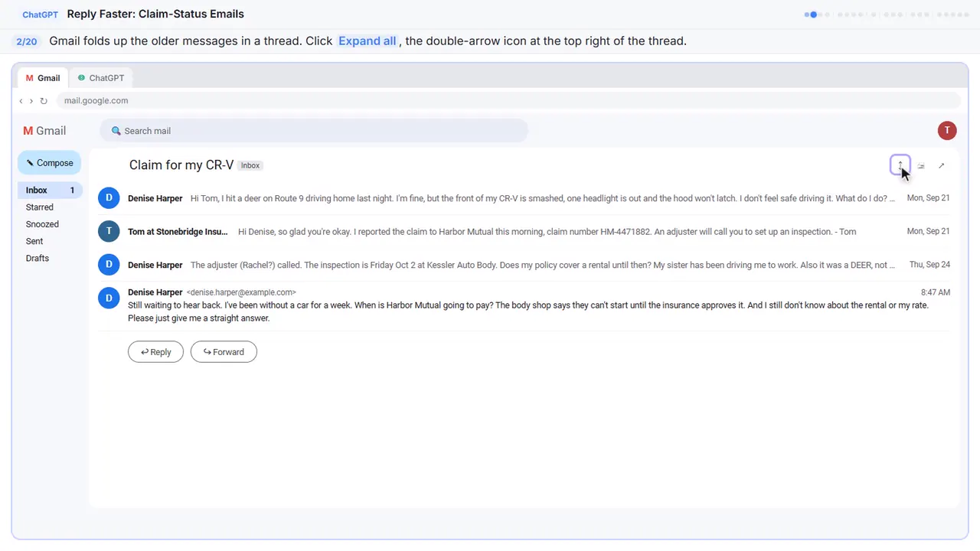Click the Forward button under the thread
Image resolution: width=980 pixels, height=551 pixels.
pos(224,352)
